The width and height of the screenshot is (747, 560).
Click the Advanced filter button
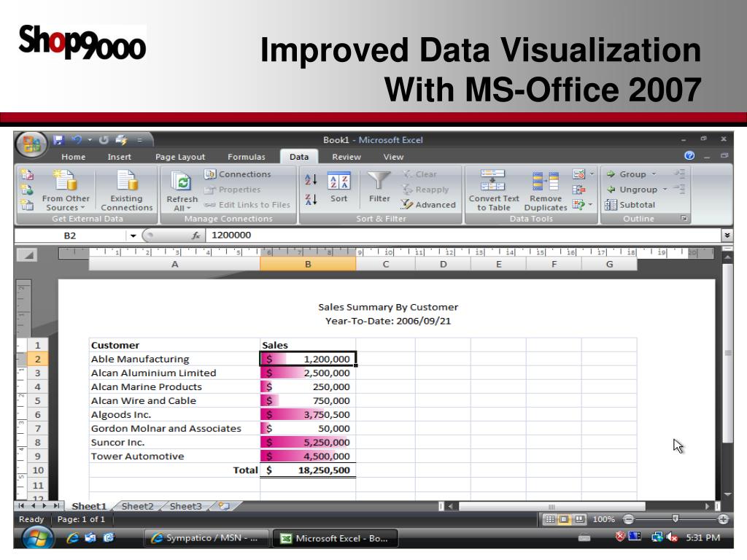(429, 205)
